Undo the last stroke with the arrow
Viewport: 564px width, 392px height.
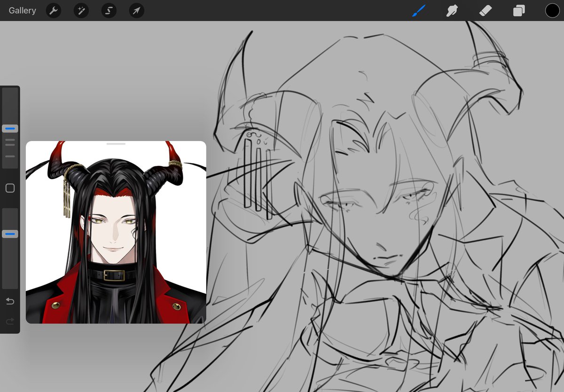point(10,301)
